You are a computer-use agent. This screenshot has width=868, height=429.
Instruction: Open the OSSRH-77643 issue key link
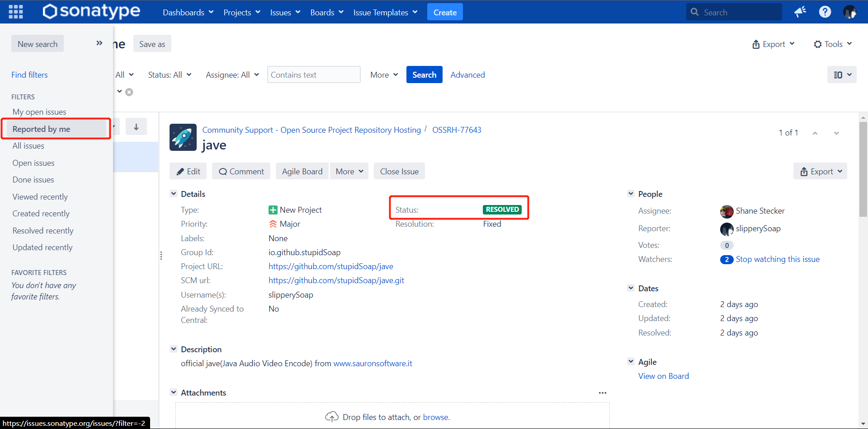click(x=457, y=130)
